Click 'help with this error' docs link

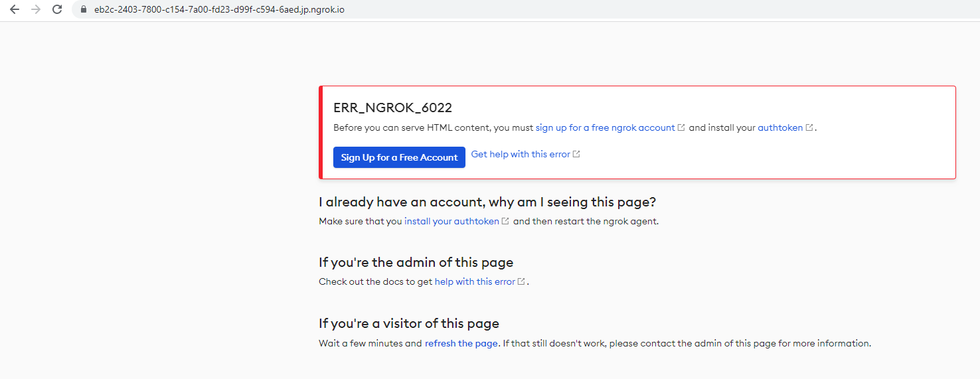point(475,281)
